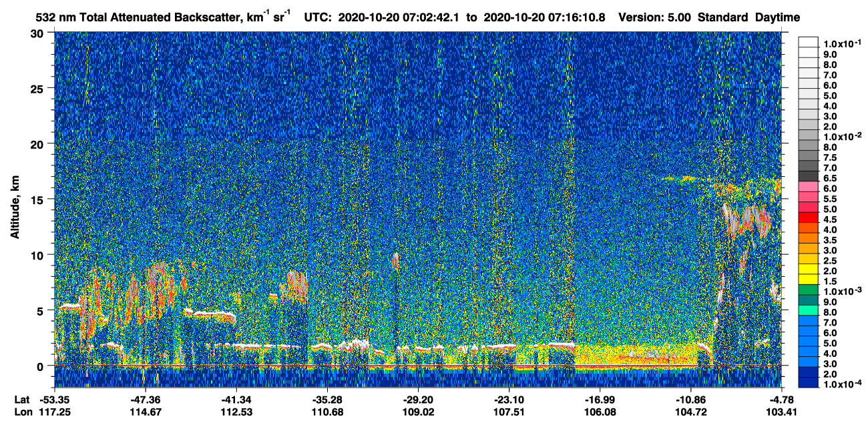Image resolution: width=868 pixels, height=445 pixels.
Task: Click the longitude value '117.25'
Action: point(55,412)
